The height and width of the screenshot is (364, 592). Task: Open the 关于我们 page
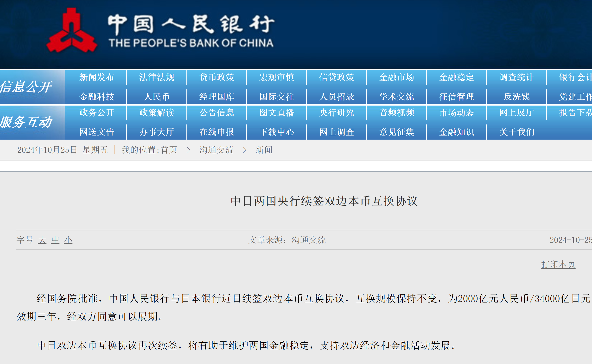click(x=516, y=132)
